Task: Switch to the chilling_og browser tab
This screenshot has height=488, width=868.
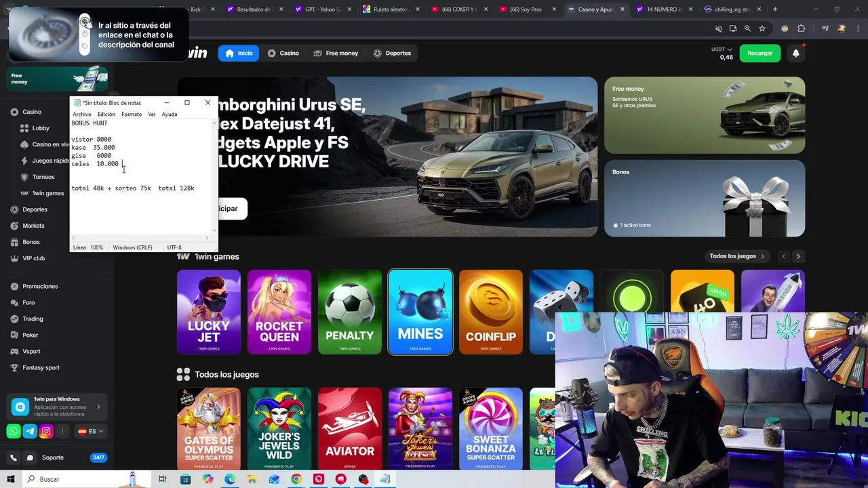Action: pyautogui.click(x=731, y=9)
